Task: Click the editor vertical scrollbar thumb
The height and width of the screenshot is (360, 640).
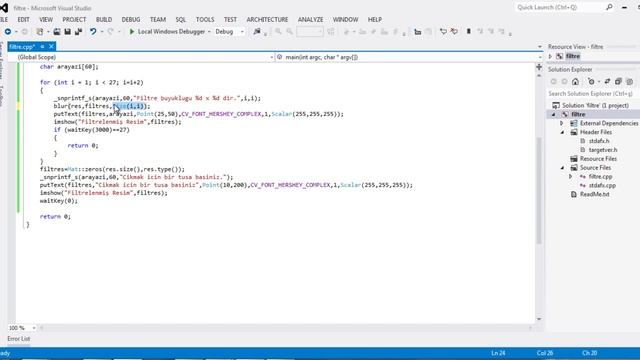Action: click(x=539, y=190)
